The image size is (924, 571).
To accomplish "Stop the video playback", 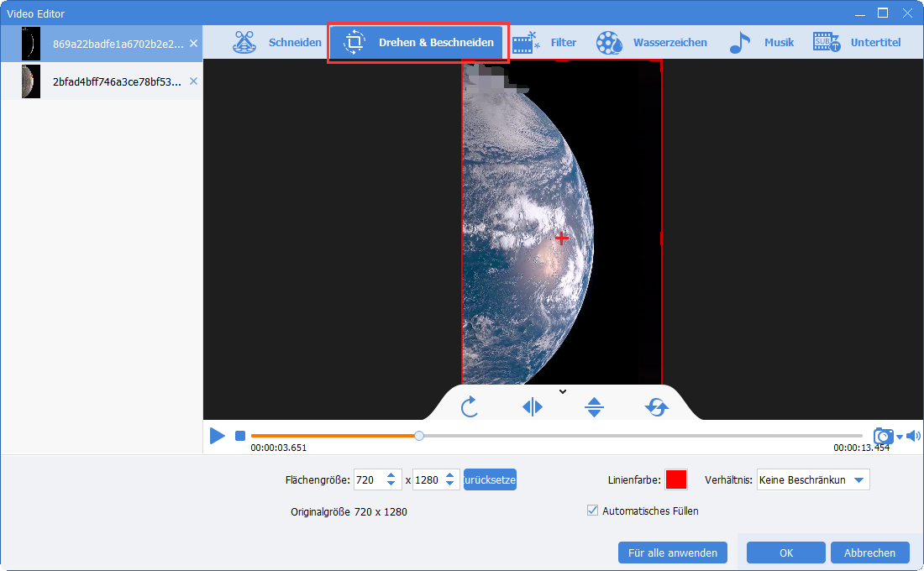I will coord(240,436).
